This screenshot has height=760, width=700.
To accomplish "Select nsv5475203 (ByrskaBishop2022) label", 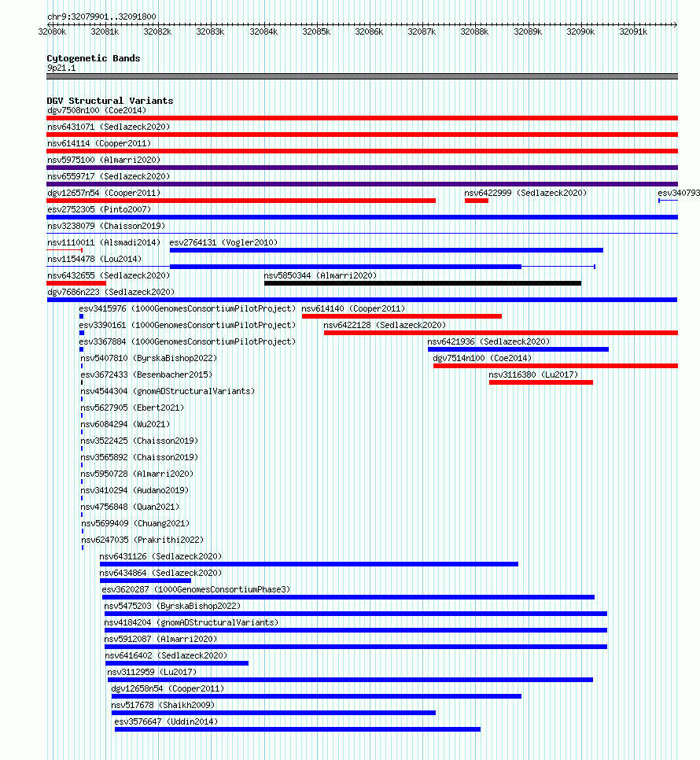I will (172, 606).
